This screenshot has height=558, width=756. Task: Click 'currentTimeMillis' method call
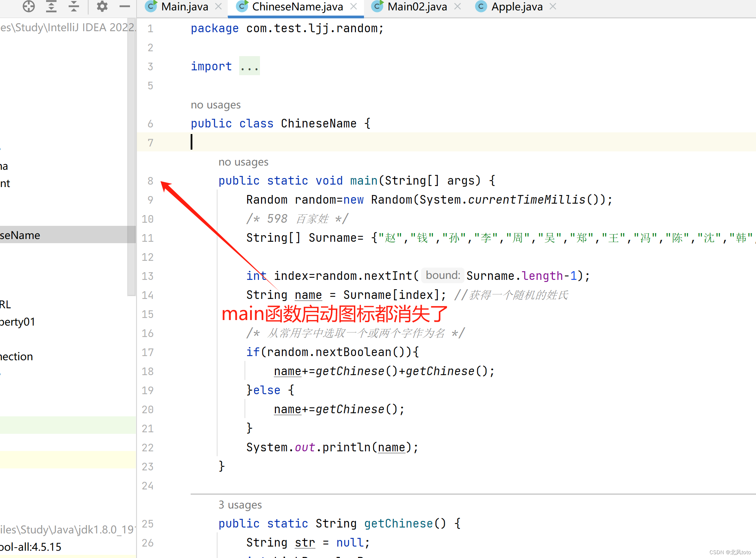(527, 200)
